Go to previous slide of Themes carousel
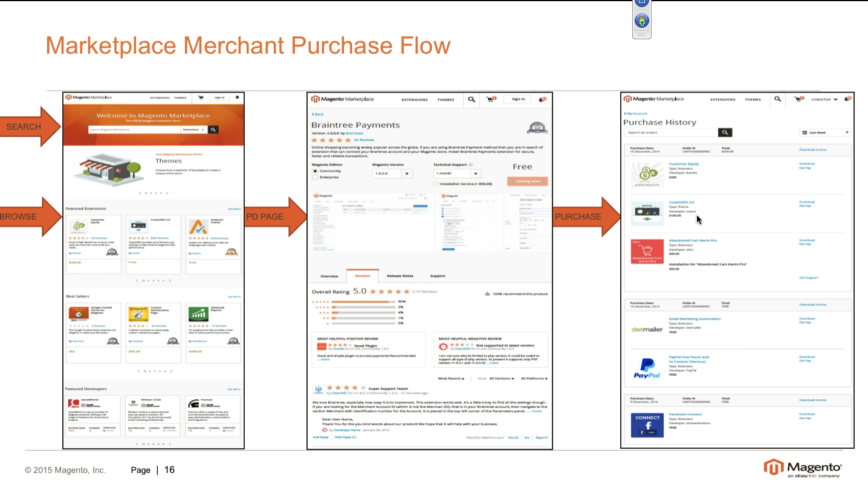Image resolution: width=868 pixels, height=488 pixels. coord(140,193)
